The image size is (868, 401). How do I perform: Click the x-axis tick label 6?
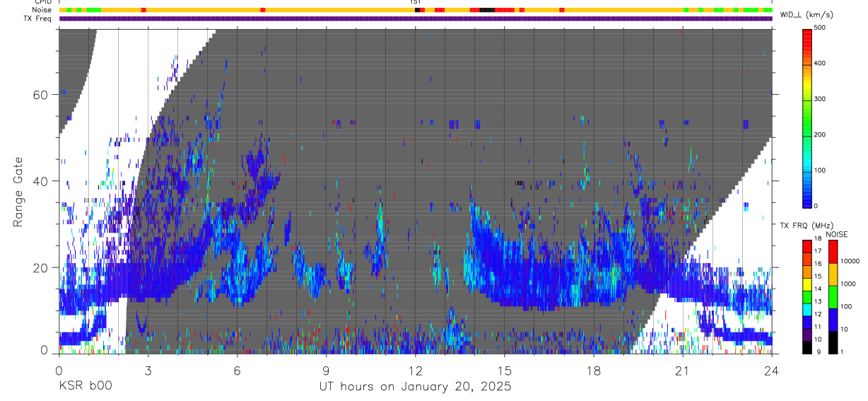coord(237,370)
